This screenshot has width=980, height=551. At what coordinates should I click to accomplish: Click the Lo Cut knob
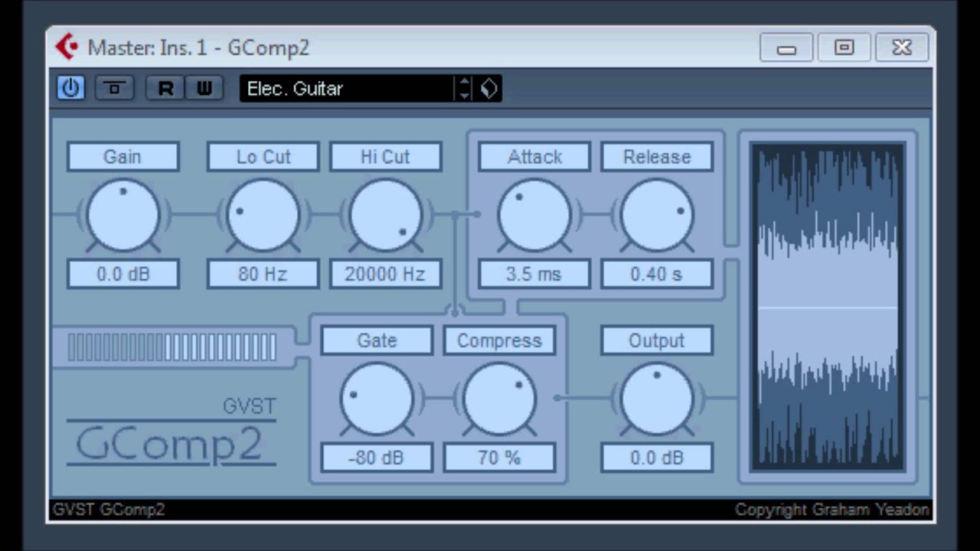point(263,215)
